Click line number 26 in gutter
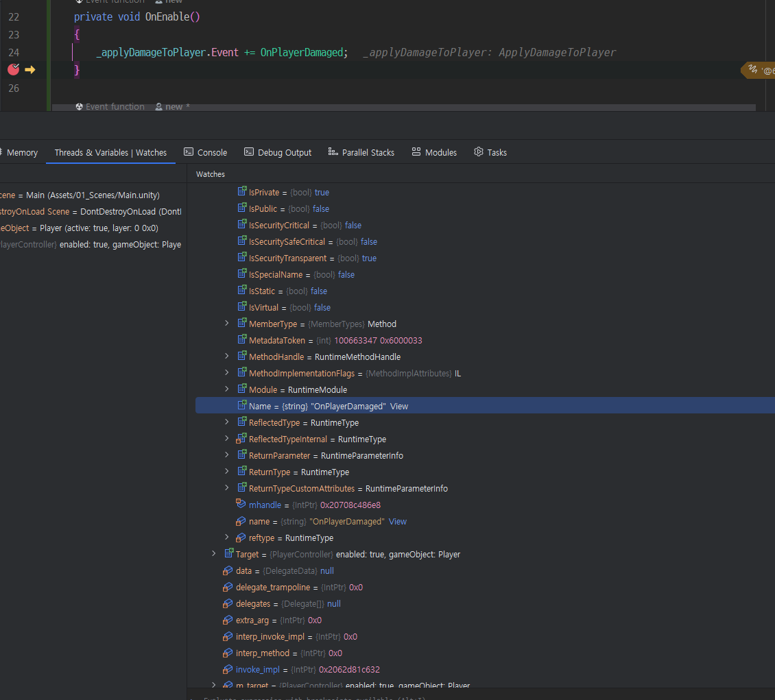This screenshot has height=700, width=775. [14, 88]
